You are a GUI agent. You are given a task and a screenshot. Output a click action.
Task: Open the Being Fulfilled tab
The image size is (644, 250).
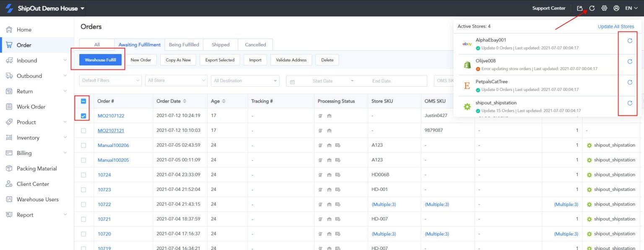coord(184,44)
